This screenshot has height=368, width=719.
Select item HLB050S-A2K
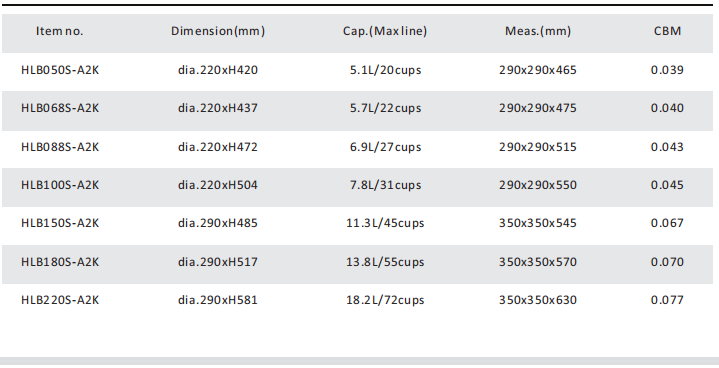(60, 70)
